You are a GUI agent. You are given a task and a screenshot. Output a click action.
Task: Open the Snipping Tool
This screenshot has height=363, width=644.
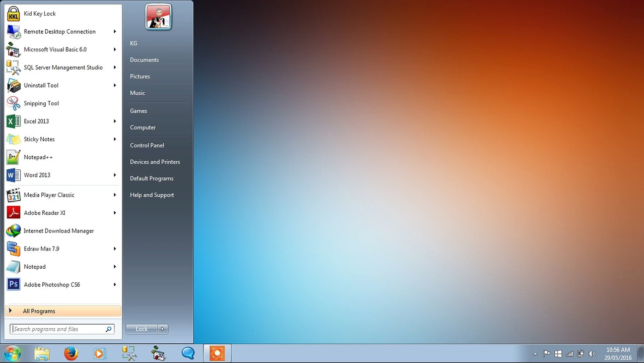tap(63, 103)
